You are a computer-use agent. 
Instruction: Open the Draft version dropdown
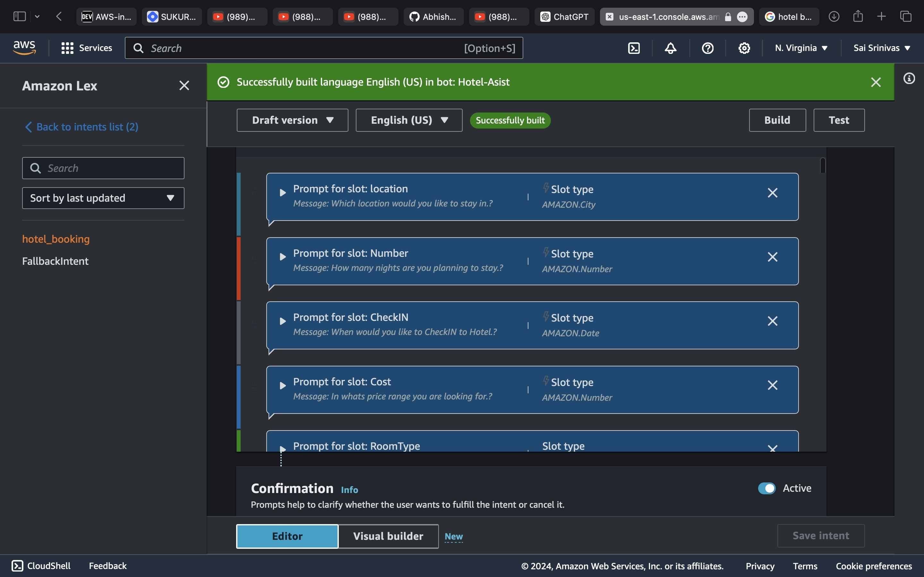[292, 120]
